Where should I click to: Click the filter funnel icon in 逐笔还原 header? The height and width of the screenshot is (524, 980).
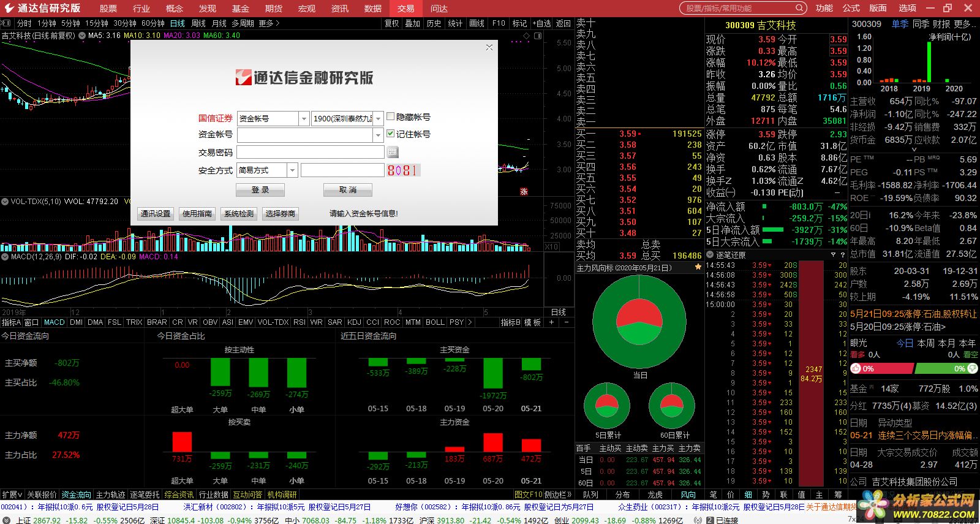coord(833,255)
